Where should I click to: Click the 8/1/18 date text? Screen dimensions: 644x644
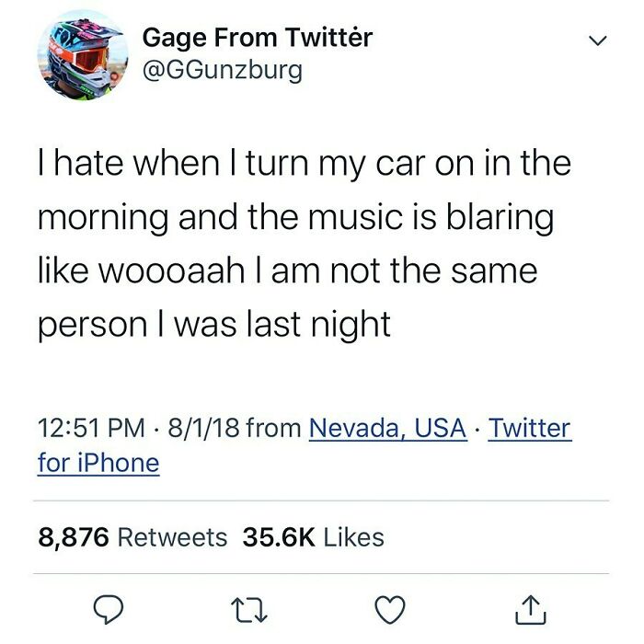(203, 428)
